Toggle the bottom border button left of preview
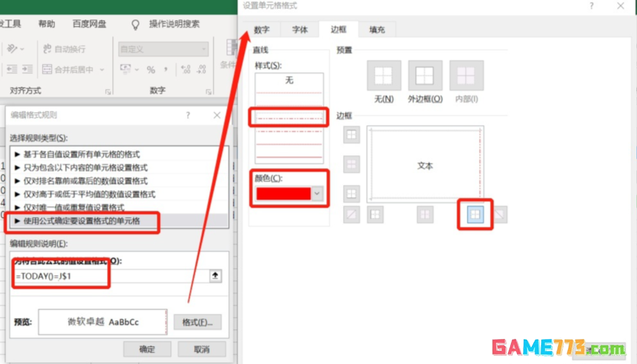 (x=351, y=193)
